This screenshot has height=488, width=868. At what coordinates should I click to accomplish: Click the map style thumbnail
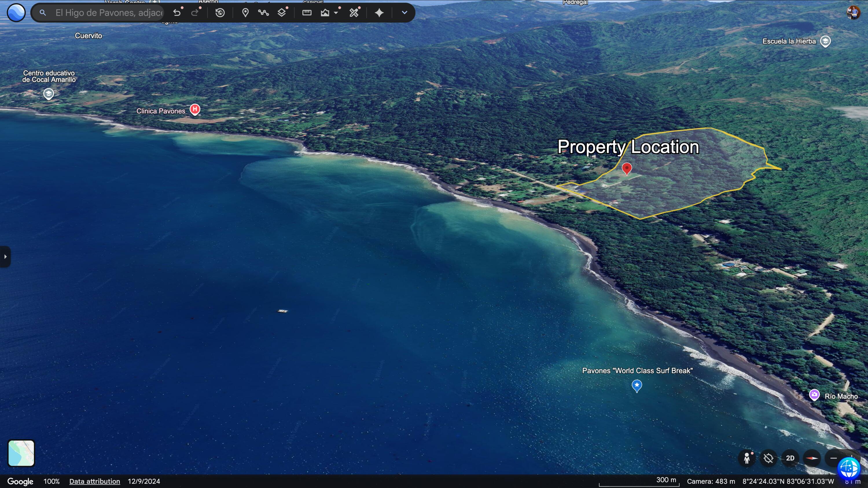point(21,453)
